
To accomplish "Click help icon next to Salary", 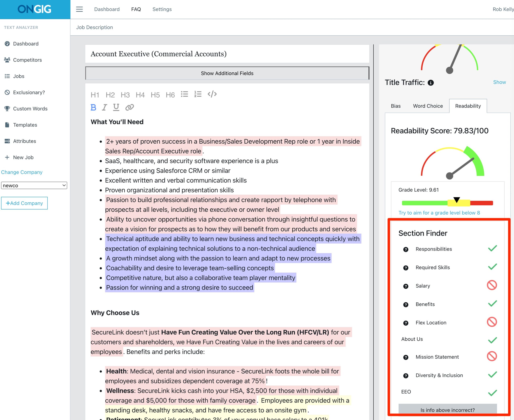I will coord(406,286).
